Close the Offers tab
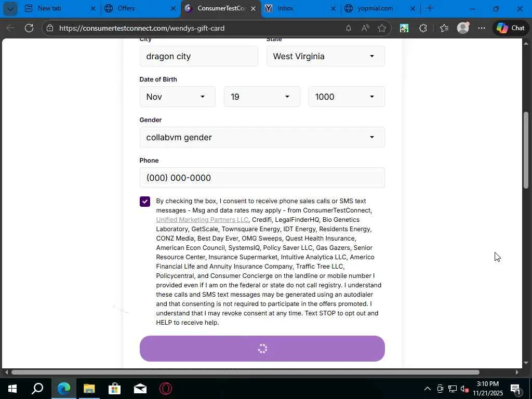The image size is (532, 399). click(x=173, y=8)
